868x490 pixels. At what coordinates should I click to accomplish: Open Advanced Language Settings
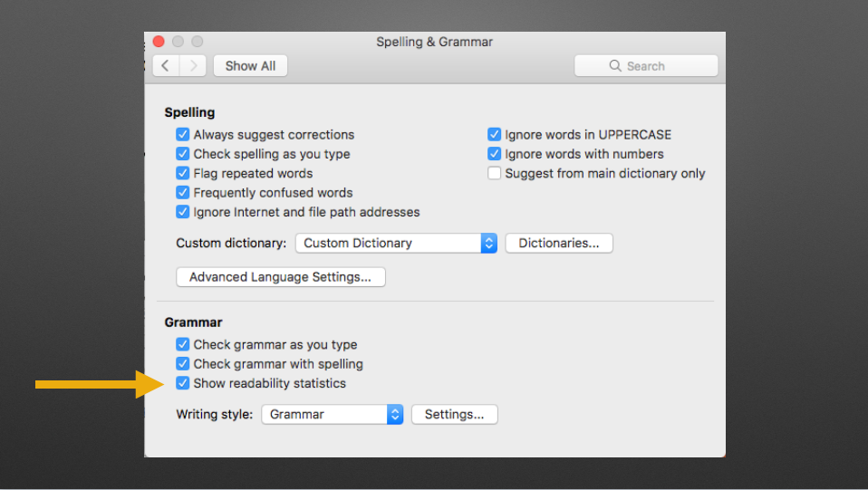coord(280,277)
